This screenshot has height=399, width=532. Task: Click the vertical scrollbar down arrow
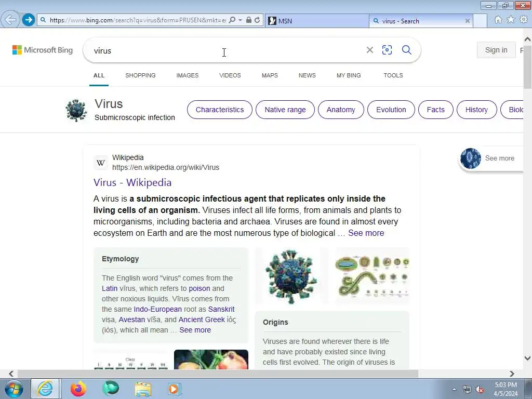click(x=527, y=358)
